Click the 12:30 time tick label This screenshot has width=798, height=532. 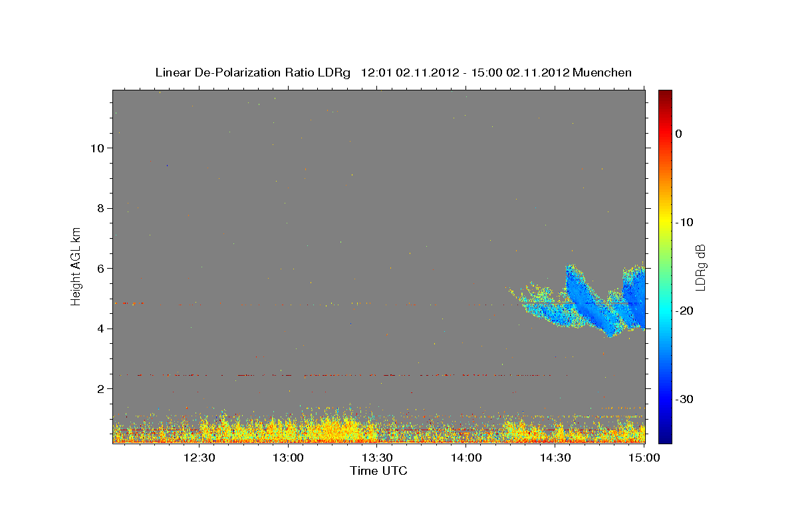pyautogui.click(x=199, y=458)
